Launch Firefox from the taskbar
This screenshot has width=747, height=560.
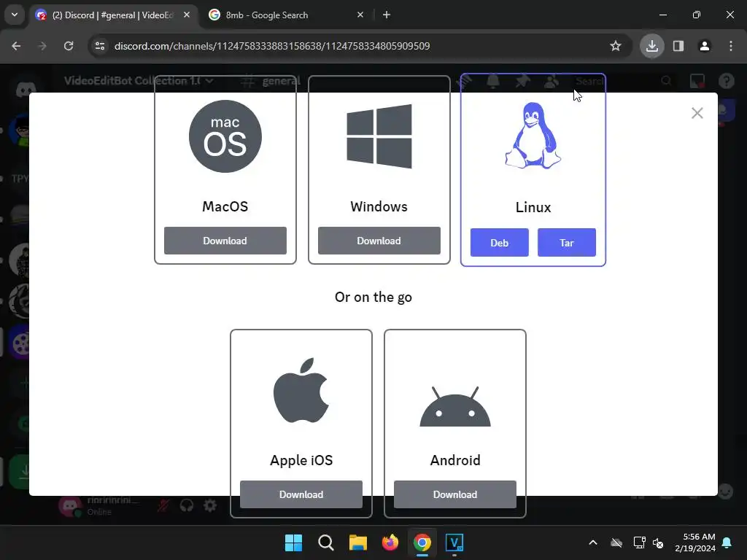coord(390,542)
